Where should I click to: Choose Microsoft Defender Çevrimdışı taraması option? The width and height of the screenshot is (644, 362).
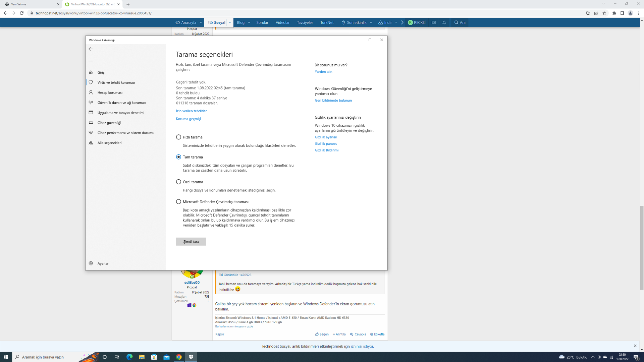tap(178, 202)
